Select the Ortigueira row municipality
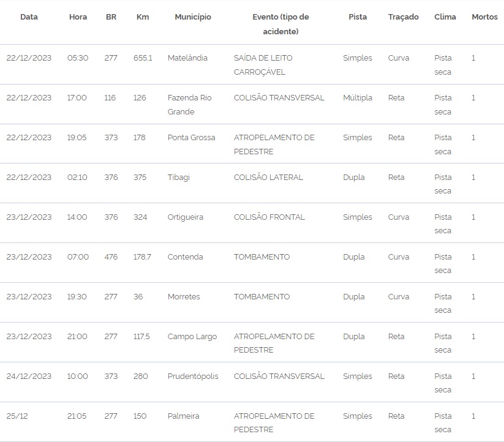 [186, 217]
